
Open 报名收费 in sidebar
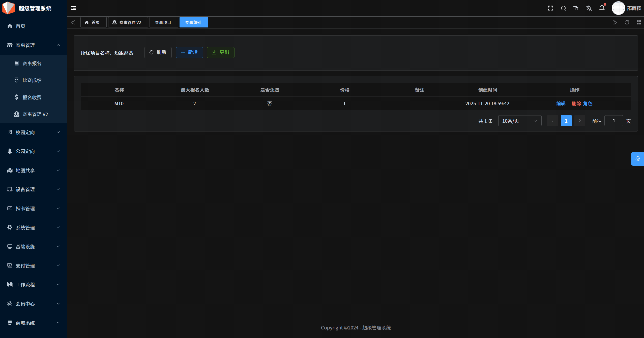pos(32,97)
